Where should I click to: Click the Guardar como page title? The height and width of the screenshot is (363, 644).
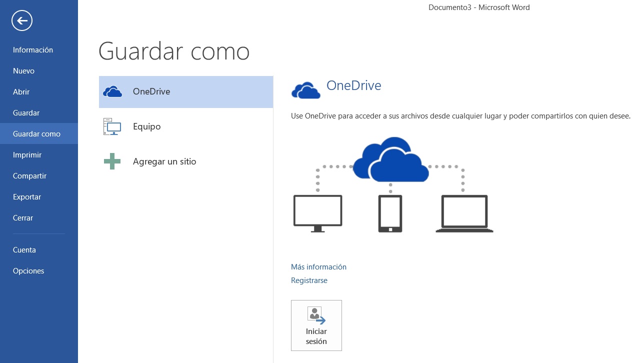(x=174, y=51)
